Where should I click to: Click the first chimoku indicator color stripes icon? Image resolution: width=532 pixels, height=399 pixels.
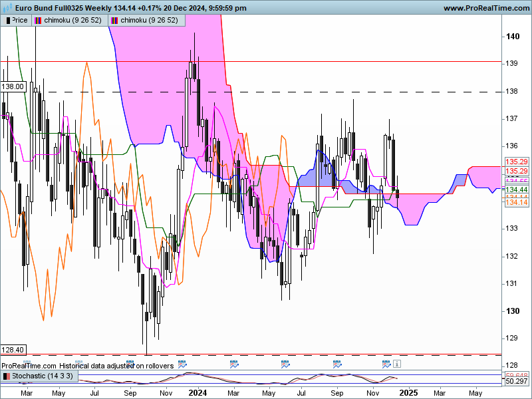(38, 21)
